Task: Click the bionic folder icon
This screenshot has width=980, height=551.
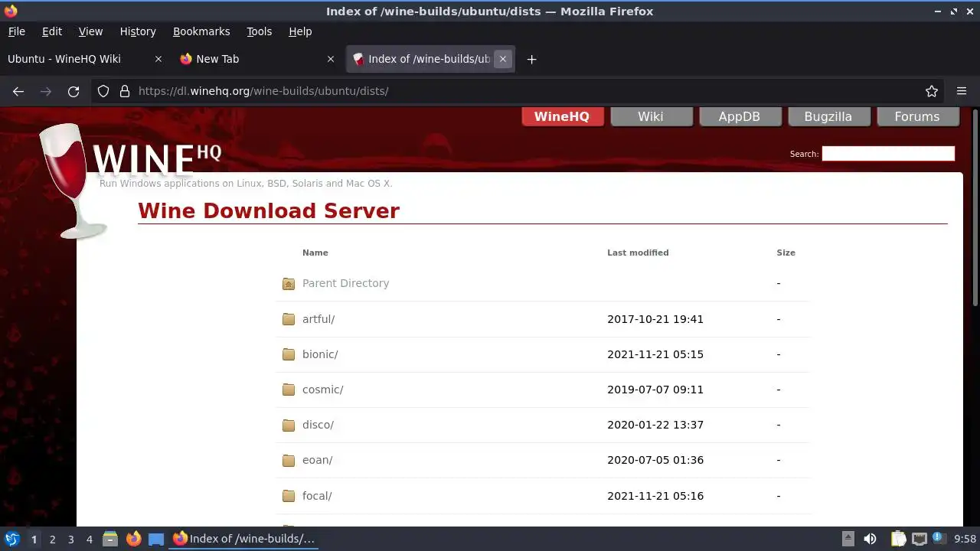Action: coord(289,354)
